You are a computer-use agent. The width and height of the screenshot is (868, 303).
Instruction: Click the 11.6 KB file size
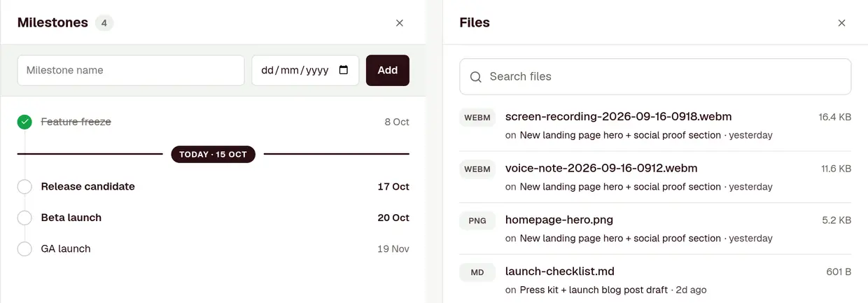coord(836,169)
